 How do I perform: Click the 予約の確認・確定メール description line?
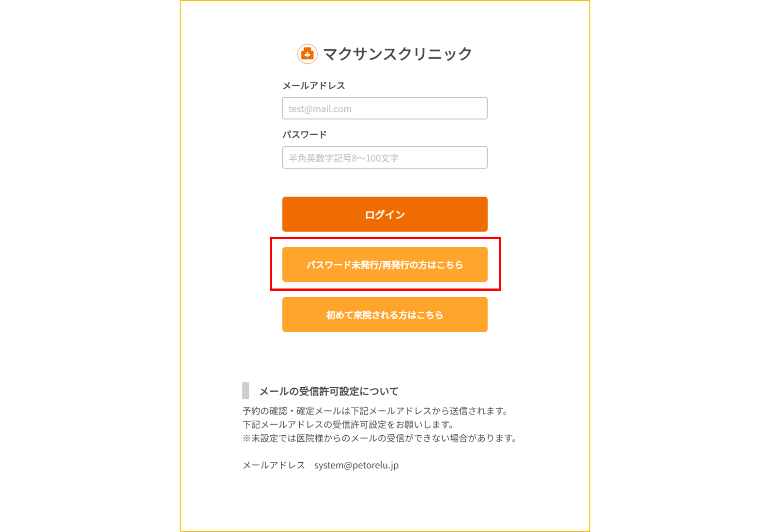tap(376, 411)
